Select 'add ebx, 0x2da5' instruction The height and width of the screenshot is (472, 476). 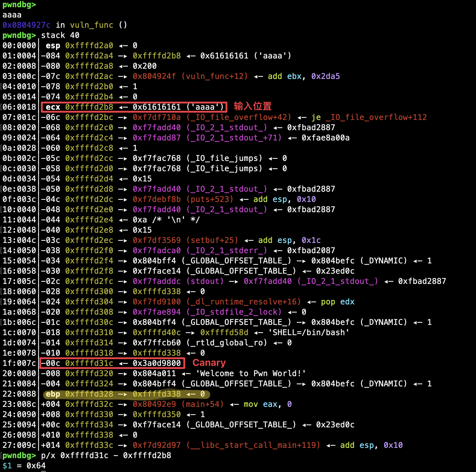tap(304, 76)
